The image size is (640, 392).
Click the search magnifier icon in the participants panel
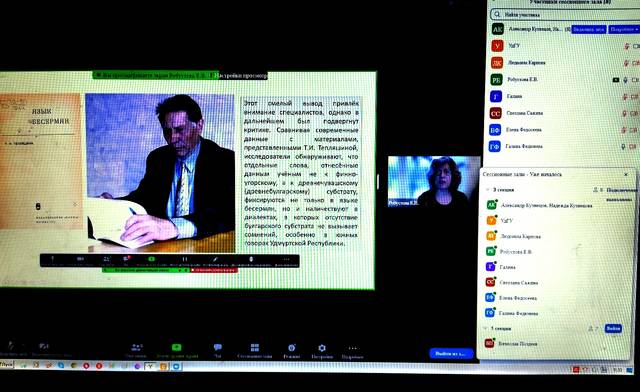coord(497,15)
